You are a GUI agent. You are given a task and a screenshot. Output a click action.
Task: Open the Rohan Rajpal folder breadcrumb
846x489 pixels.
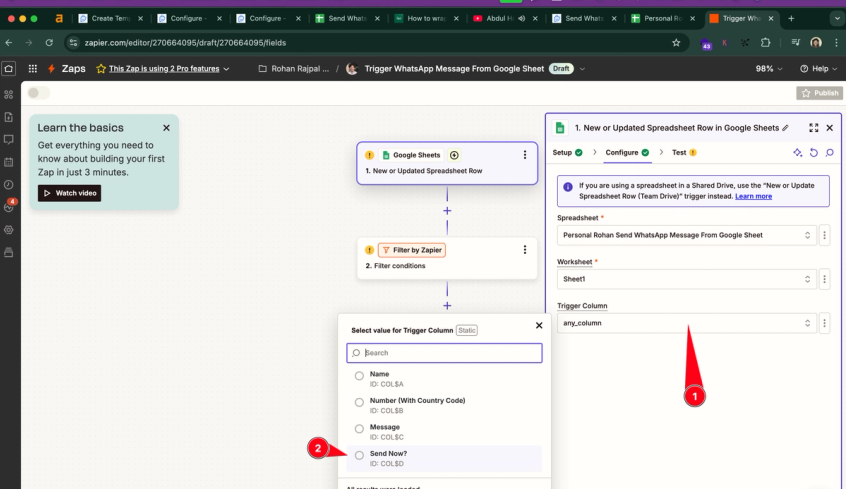point(294,69)
